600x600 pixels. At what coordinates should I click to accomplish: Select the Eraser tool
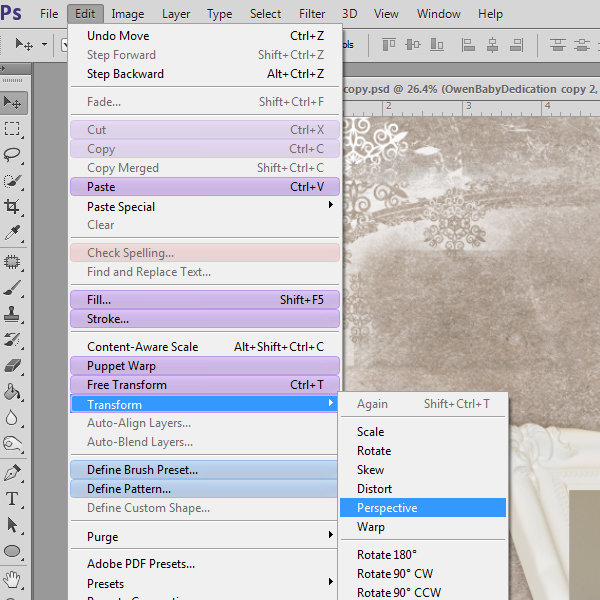click(x=12, y=366)
